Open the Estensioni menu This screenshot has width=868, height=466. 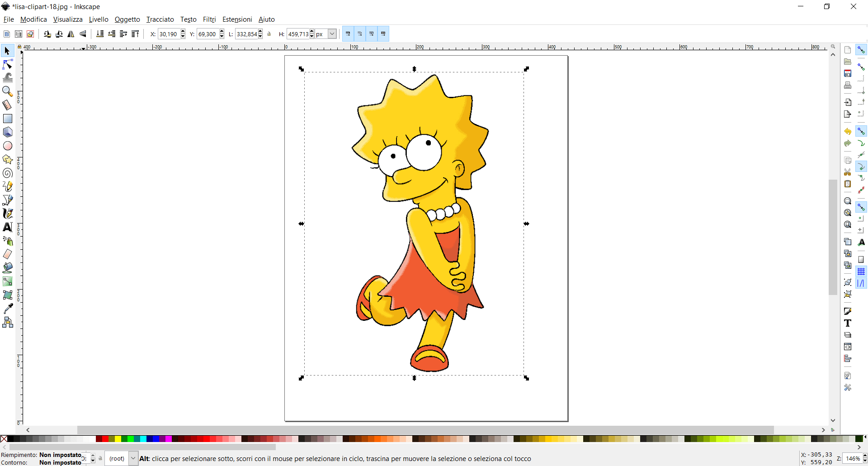point(237,19)
